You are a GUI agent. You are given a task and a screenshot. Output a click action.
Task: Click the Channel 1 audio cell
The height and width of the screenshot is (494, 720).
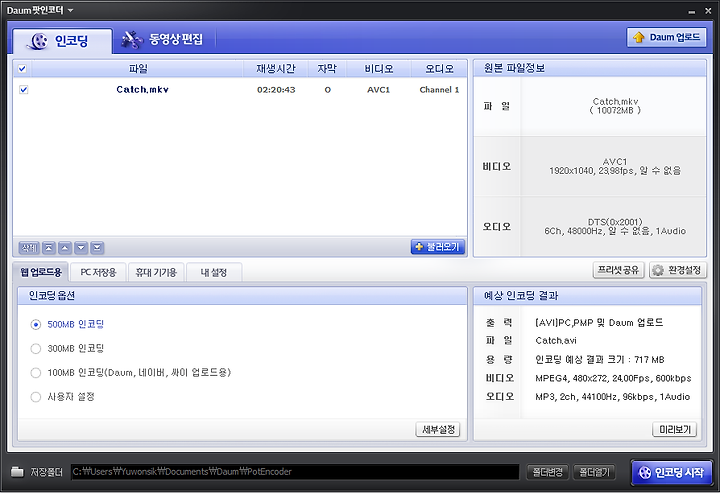click(439, 90)
